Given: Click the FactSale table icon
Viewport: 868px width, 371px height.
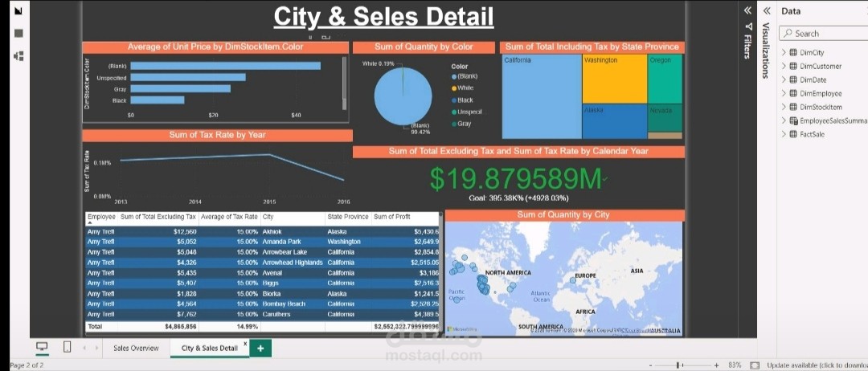Looking at the screenshot, I should [x=793, y=134].
